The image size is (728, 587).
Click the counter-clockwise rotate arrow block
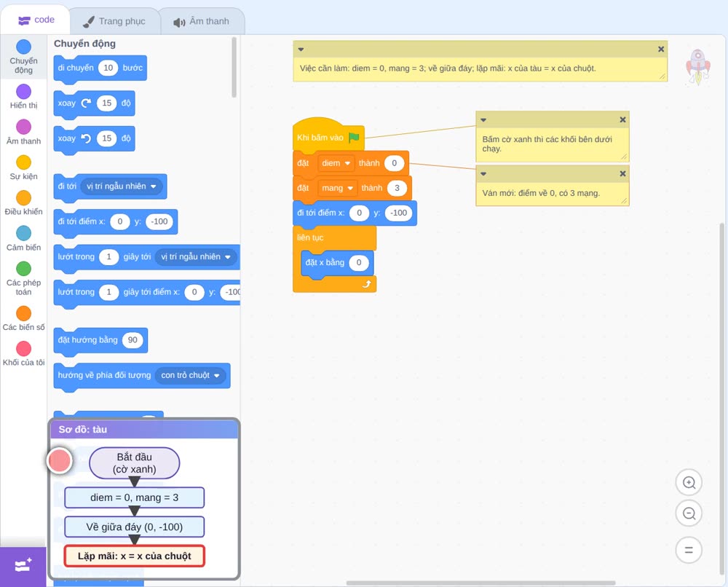86,138
